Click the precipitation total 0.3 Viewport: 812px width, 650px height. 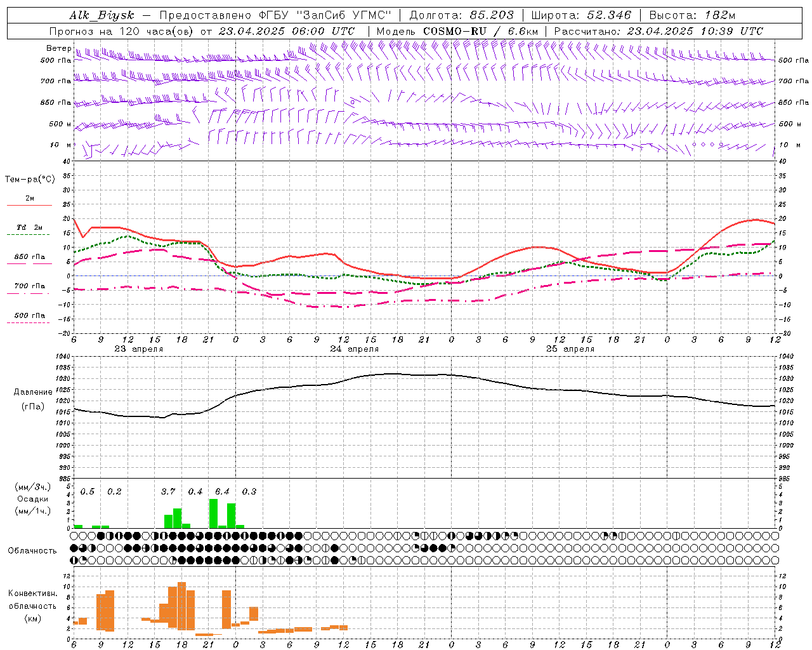249,492
